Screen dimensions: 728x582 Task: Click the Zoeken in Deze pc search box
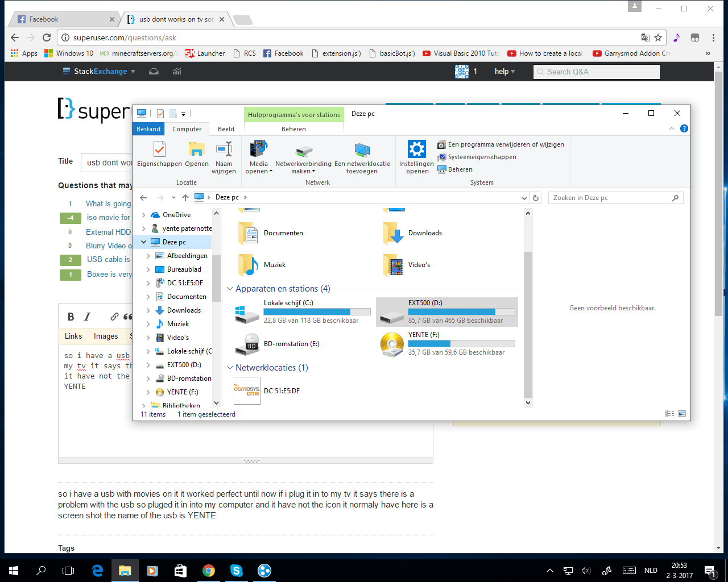pos(609,197)
